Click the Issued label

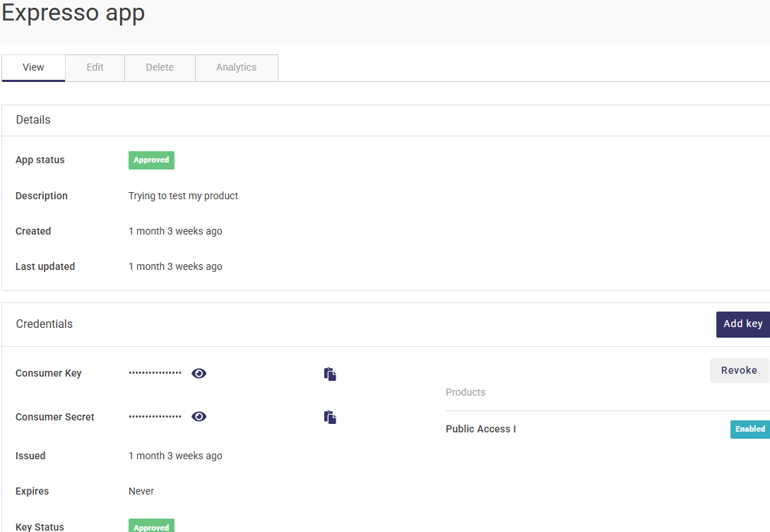click(30, 456)
